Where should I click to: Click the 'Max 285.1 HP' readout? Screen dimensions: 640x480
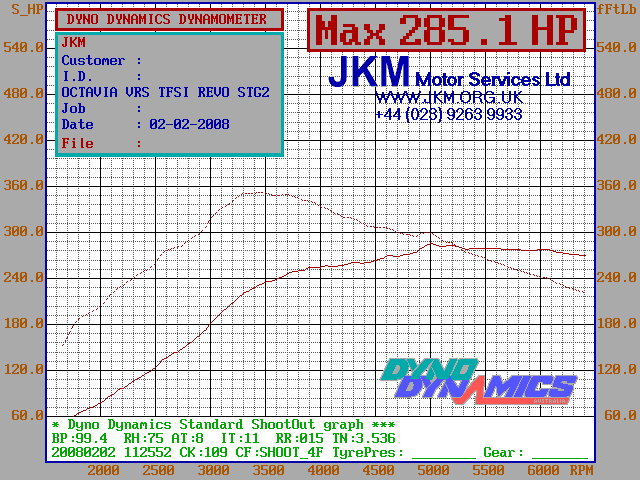tap(447, 30)
